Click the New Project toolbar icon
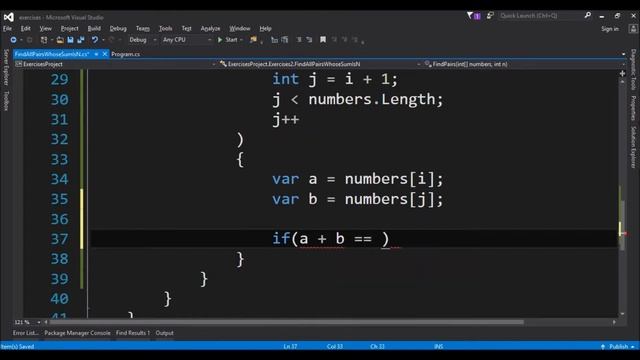Image resolution: width=640 pixels, height=360 pixels. pyautogui.click(x=44, y=40)
